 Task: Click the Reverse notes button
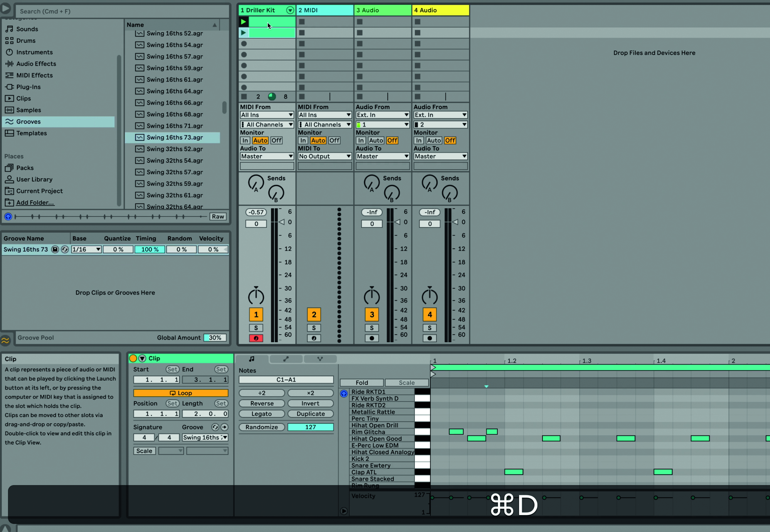(x=262, y=404)
